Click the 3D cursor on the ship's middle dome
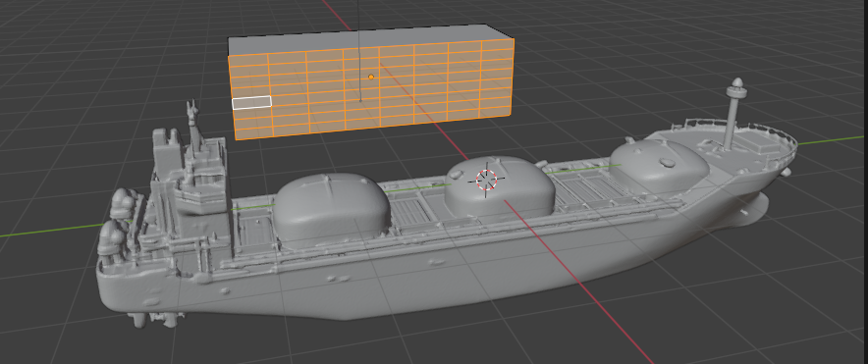This screenshot has width=868, height=364. click(487, 180)
